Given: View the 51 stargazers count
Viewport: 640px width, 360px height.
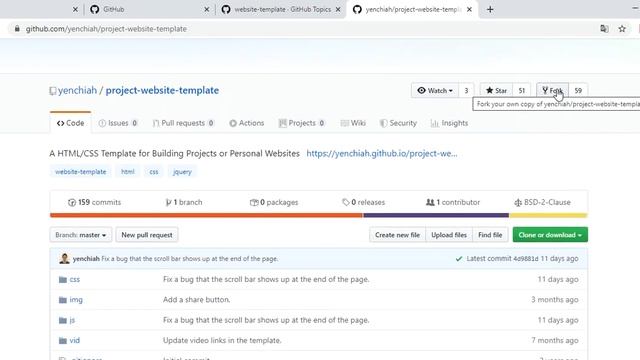Looking at the screenshot, I should (x=522, y=91).
